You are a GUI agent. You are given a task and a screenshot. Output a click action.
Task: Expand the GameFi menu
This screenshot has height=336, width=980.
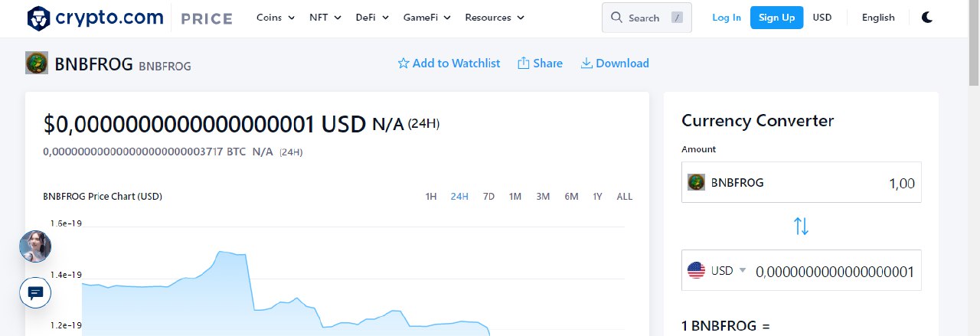coord(427,18)
